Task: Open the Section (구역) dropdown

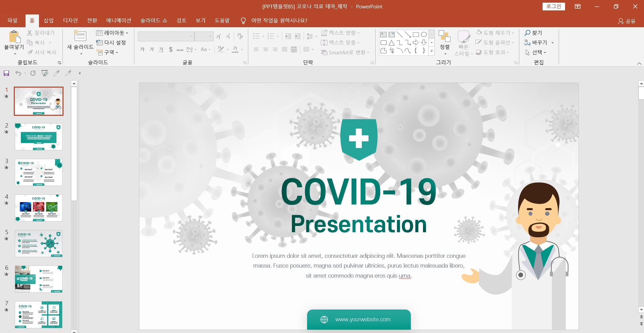Action: [107, 52]
